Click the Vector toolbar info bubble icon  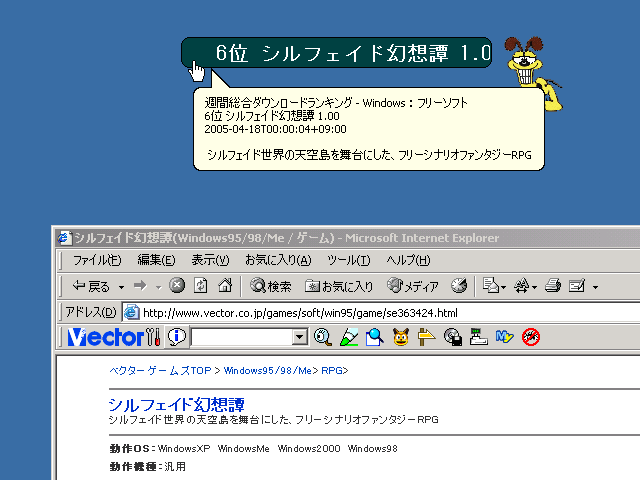177,337
